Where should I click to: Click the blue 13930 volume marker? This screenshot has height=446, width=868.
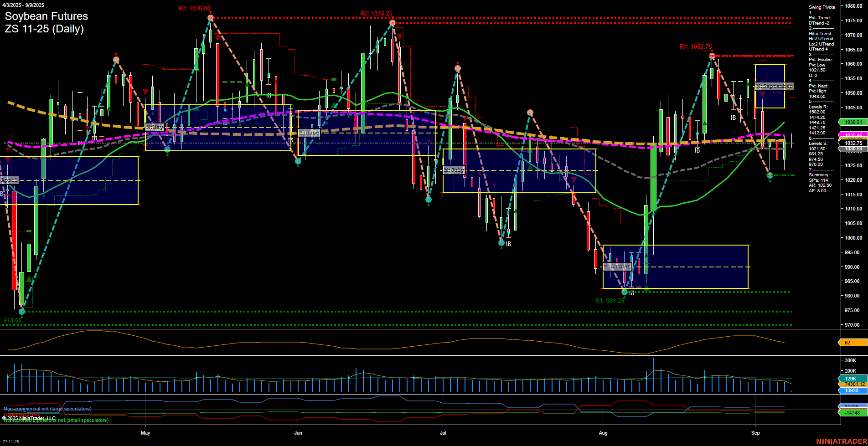pyautogui.click(x=851, y=391)
